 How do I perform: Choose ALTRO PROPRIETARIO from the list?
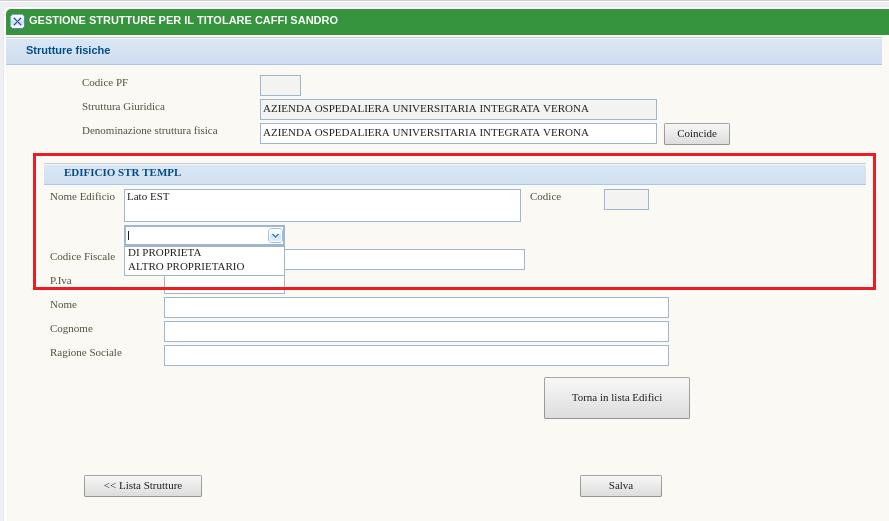186,267
